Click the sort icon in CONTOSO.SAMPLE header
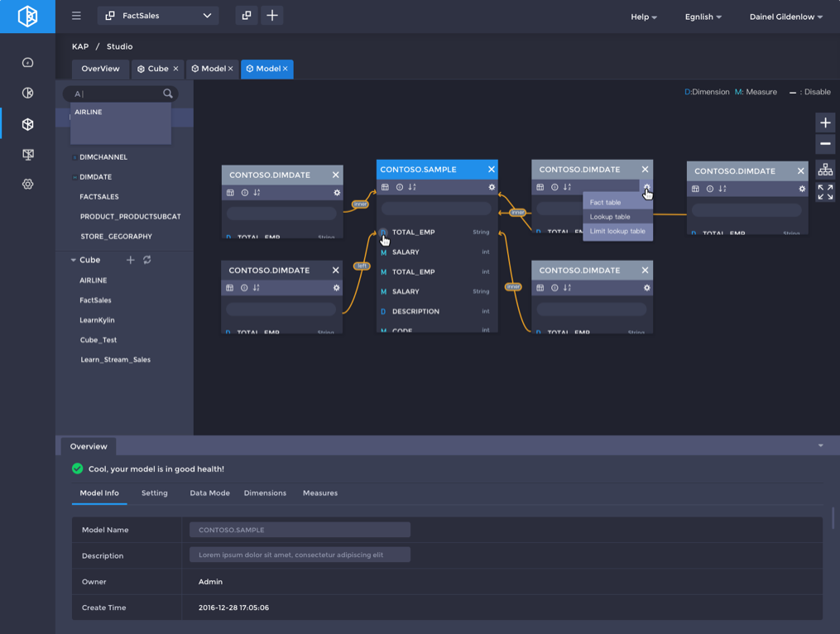The width and height of the screenshot is (840, 634). tap(412, 187)
